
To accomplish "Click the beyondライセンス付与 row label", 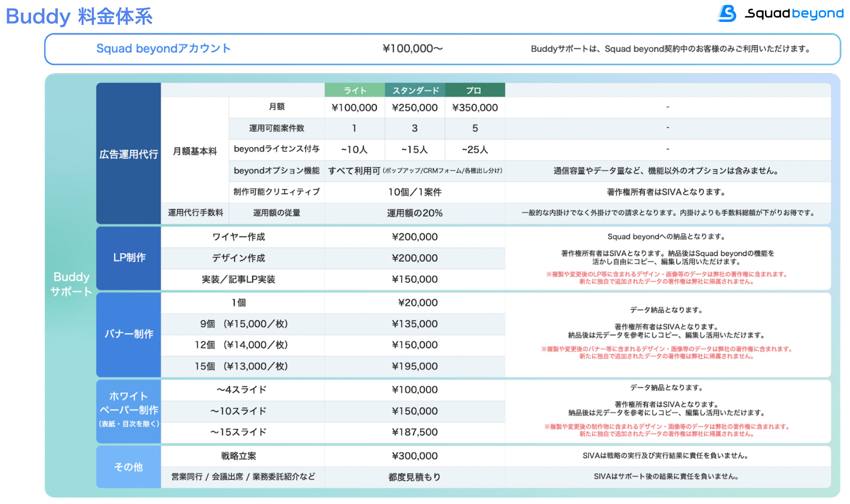I will [277, 149].
